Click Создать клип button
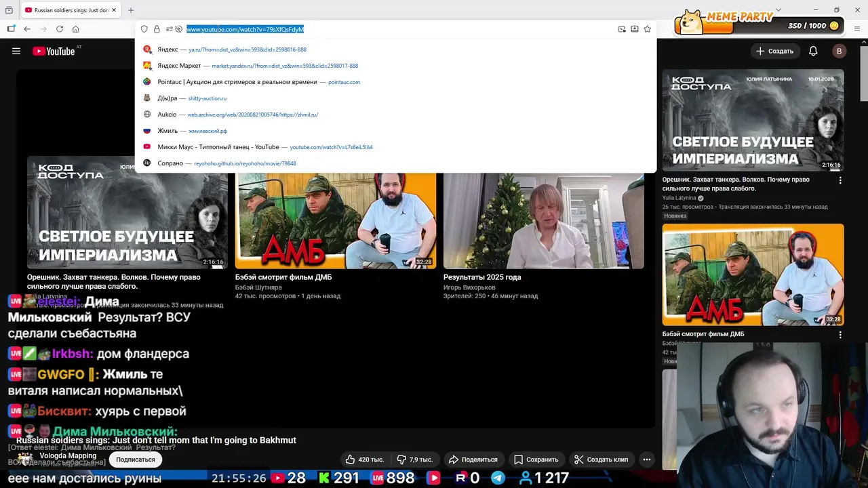Image resolution: width=868 pixels, height=488 pixels. (601, 460)
